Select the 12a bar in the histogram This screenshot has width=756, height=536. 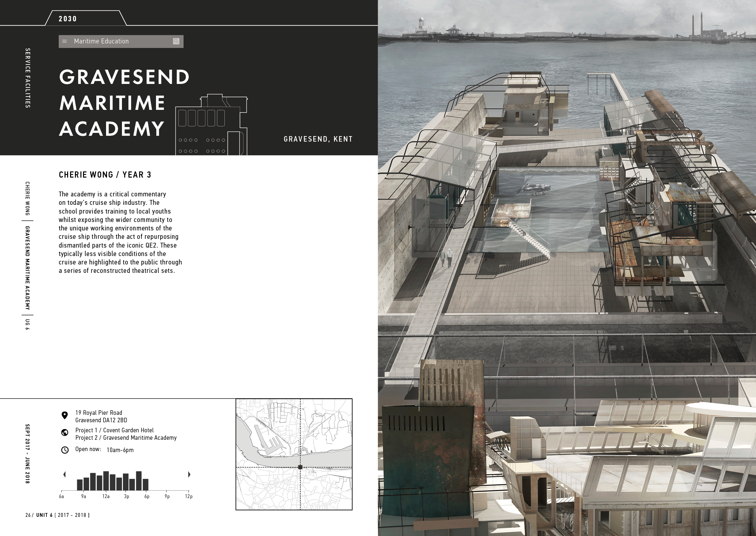point(106,481)
